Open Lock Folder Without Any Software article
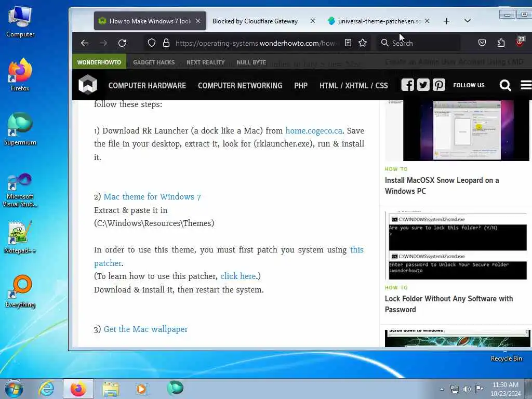 click(448, 304)
